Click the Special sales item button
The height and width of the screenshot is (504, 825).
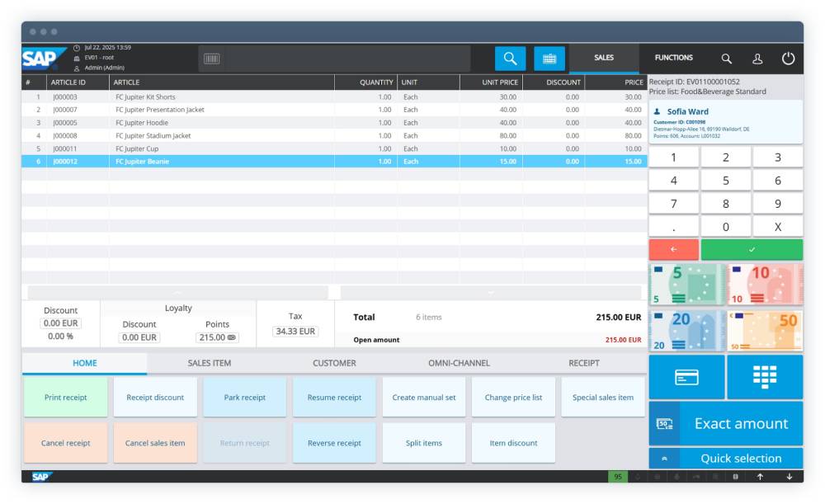click(x=603, y=398)
